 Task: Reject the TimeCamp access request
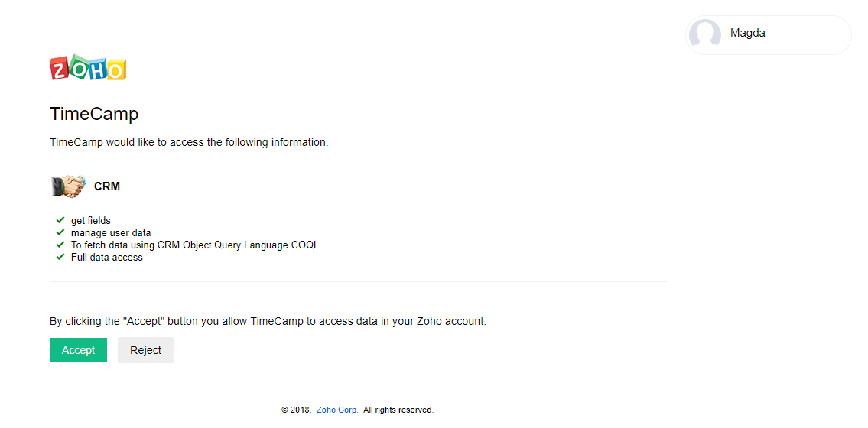pyautogui.click(x=145, y=350)
